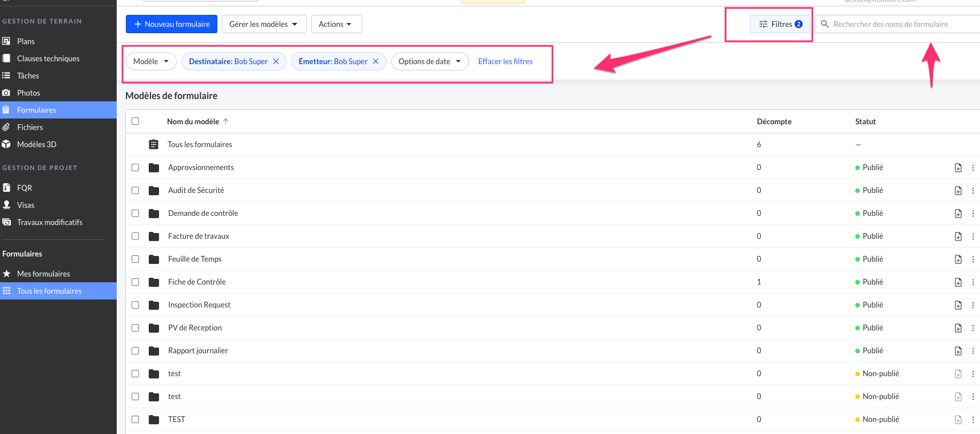Click the Fiche de Contrôle folder icon
The height and width of the screenshot is (434, 980).
coord(154,282)
